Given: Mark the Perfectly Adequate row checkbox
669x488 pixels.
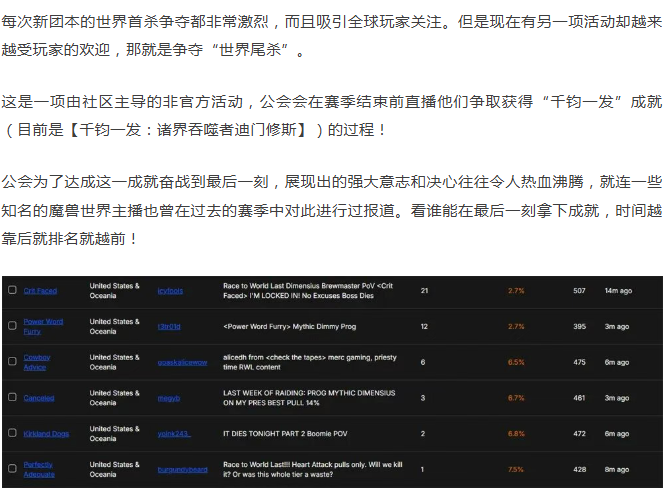Looking at the screenshot, I should pyautogui.click(x=12, y=469).
